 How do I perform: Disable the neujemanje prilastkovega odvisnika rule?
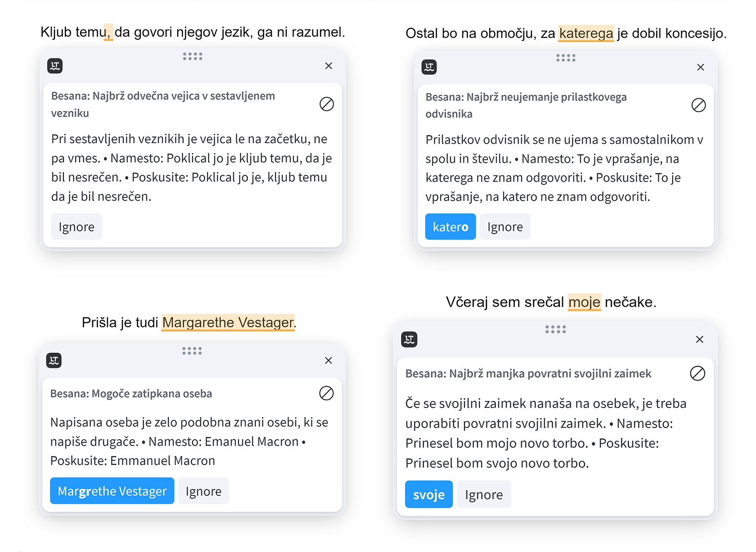(698, 105)
